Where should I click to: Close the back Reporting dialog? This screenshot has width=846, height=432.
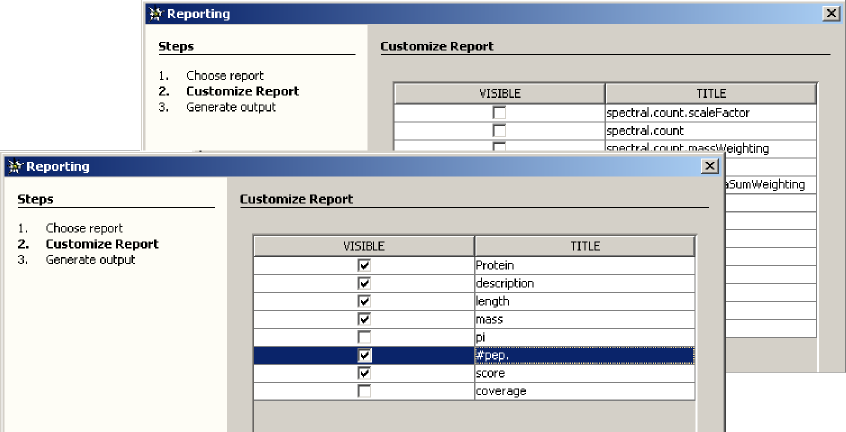[x=830, y=14]
